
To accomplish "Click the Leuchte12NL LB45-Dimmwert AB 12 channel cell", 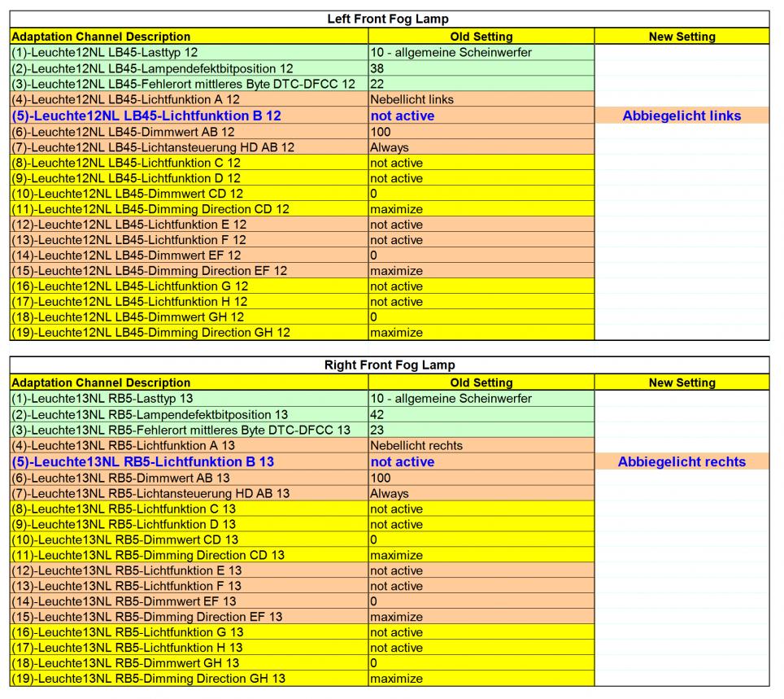I will (x=123, y=132).
